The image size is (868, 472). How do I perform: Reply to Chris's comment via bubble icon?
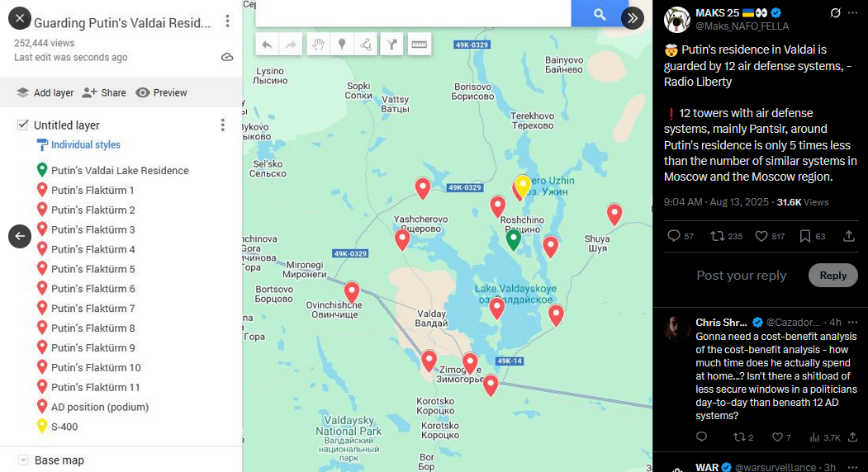pyautogui.click(x=701, y=437)
